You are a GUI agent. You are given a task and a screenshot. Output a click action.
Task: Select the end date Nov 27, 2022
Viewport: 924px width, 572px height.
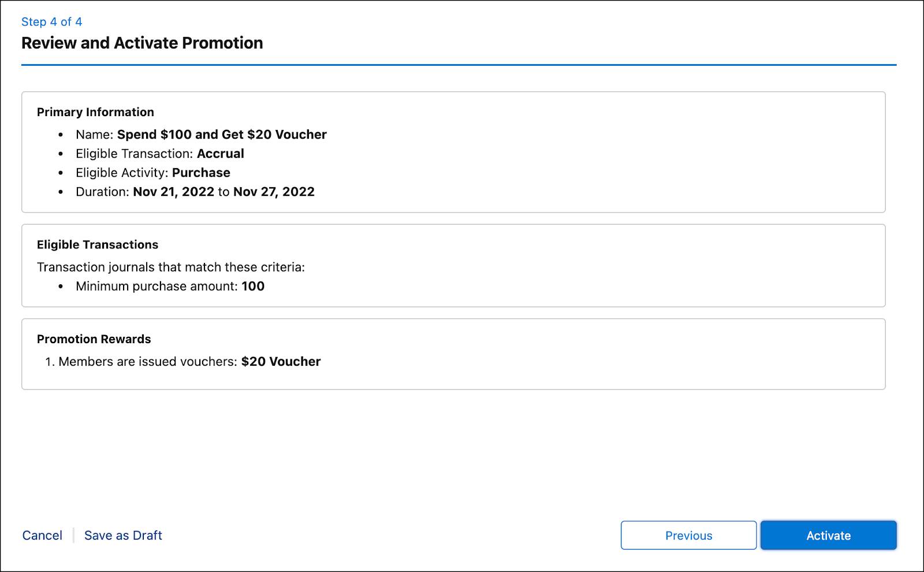[274, 191]
